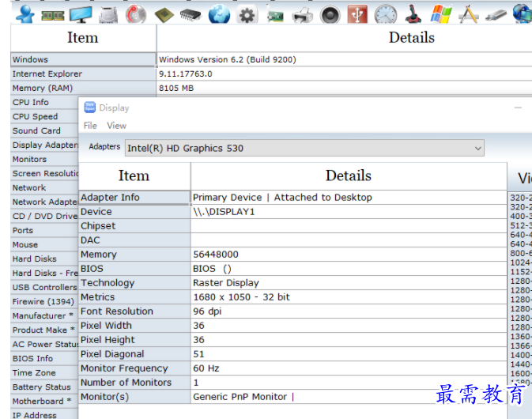Click the 56448000 memory value
532x419 pixels.
[x=349, y=255]
